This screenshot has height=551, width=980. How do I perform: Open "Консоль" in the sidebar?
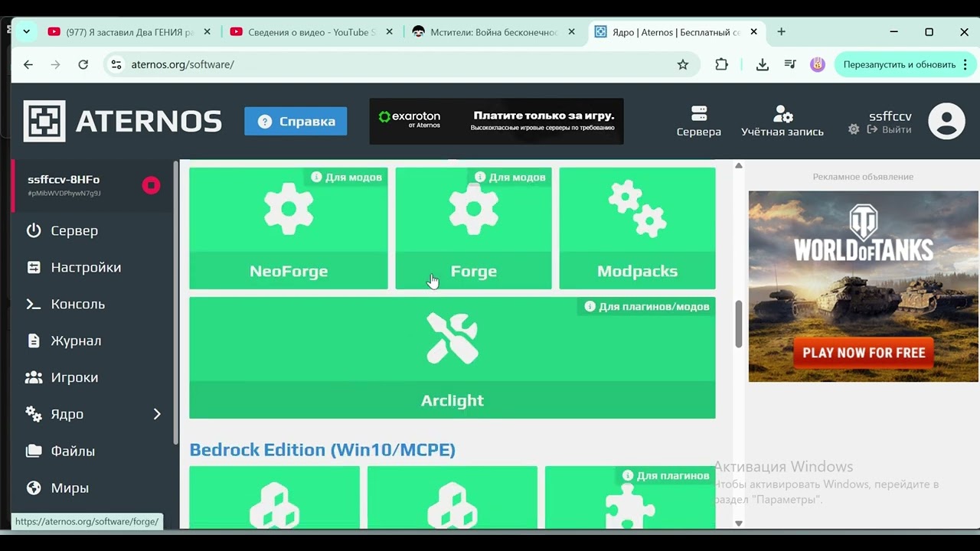coord(93,304)
